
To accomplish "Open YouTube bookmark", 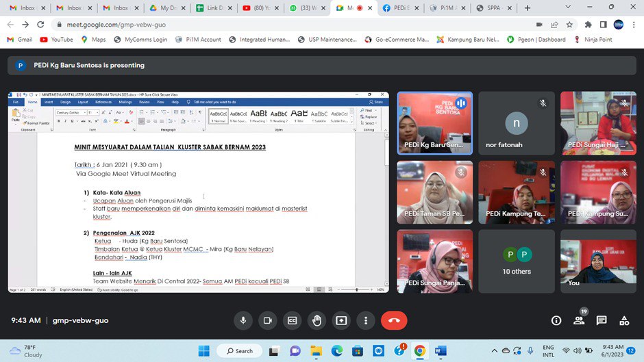I will [57, 40].
